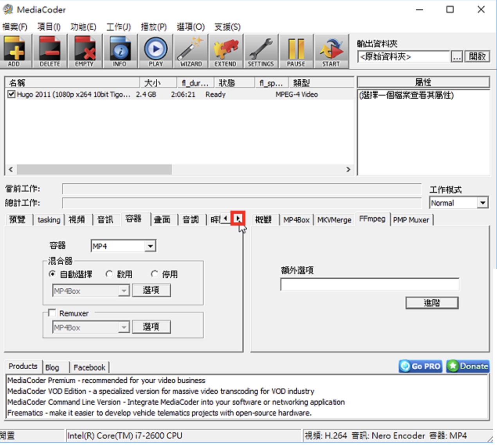Open the 功能(E) menu
Viewport: 497px width, 448px height.
83,27
